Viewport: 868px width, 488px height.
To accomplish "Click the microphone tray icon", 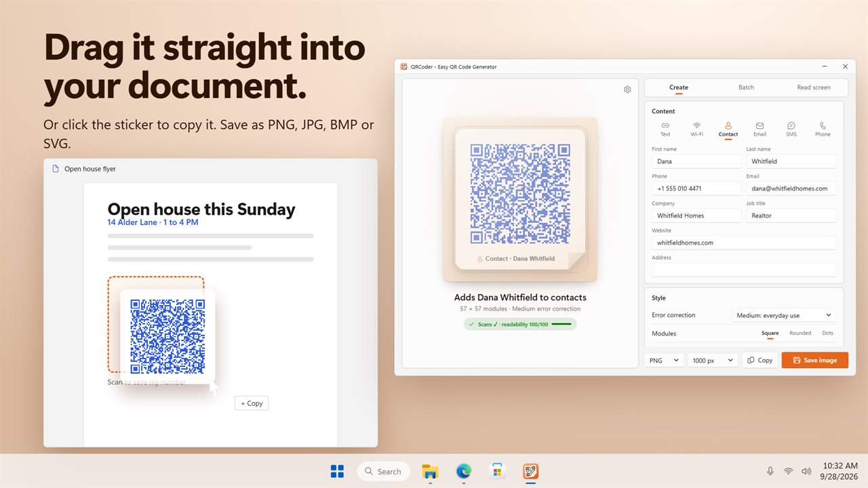I will tap(770, 471).
